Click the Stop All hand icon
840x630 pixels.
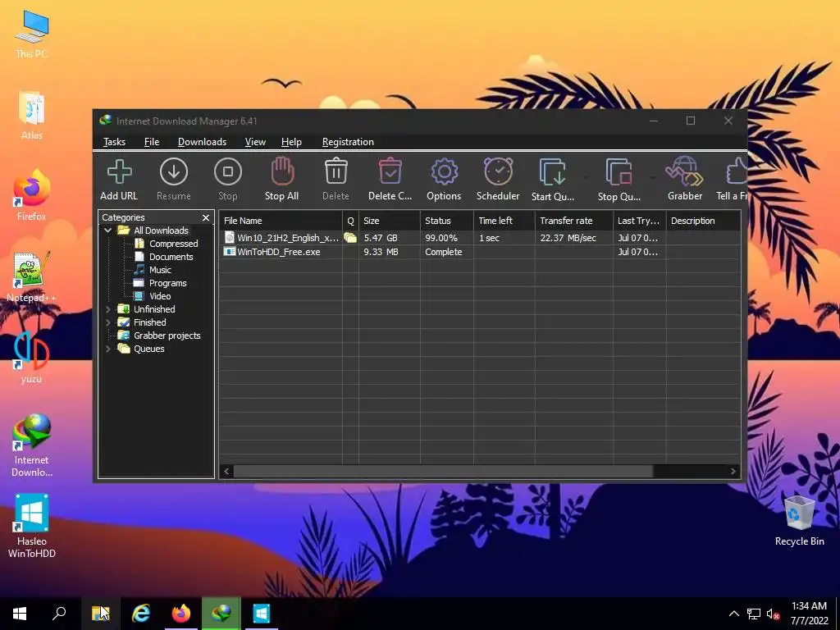(282, 171)
